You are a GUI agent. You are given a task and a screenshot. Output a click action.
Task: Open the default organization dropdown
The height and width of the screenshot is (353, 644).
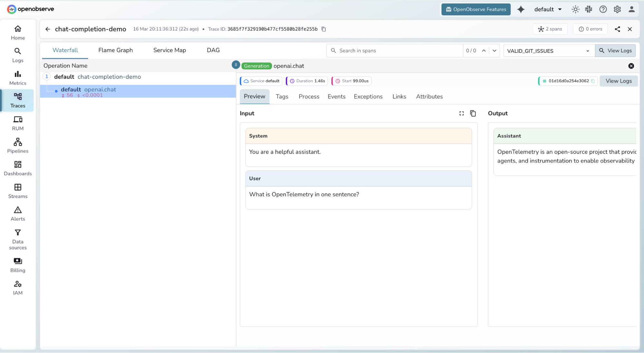pyautogui.click(x=548, y=9)
